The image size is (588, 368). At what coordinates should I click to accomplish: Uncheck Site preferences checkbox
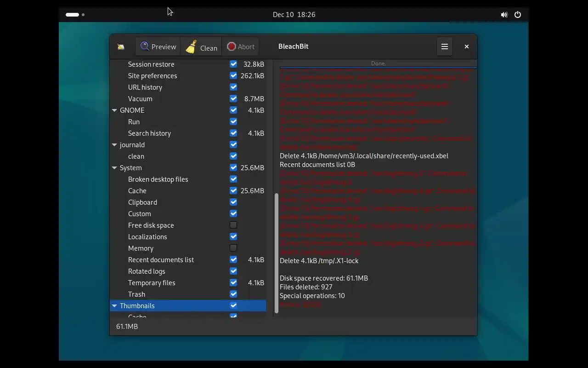pos(233,76)
